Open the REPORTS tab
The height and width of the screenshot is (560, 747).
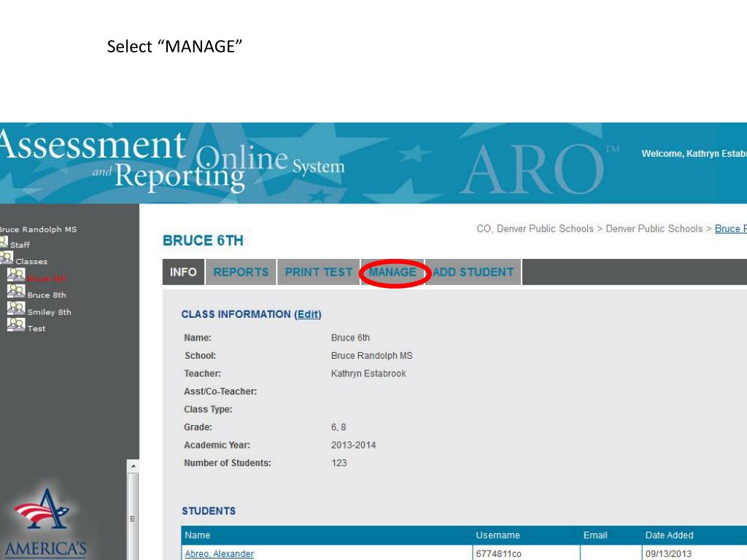(x=241, y=272)
